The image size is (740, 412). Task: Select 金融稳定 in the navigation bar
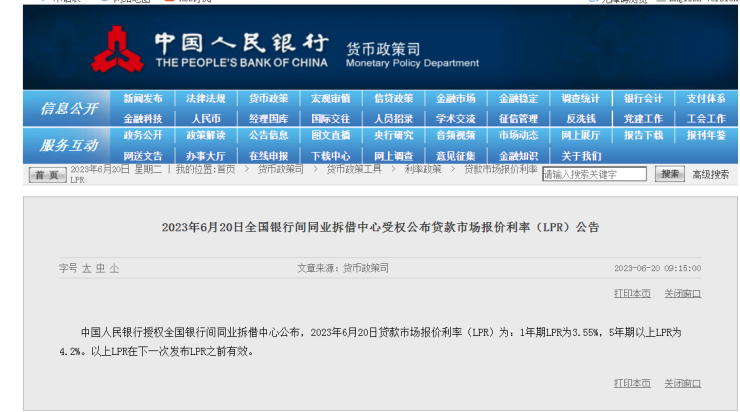[x=518, y=99]
